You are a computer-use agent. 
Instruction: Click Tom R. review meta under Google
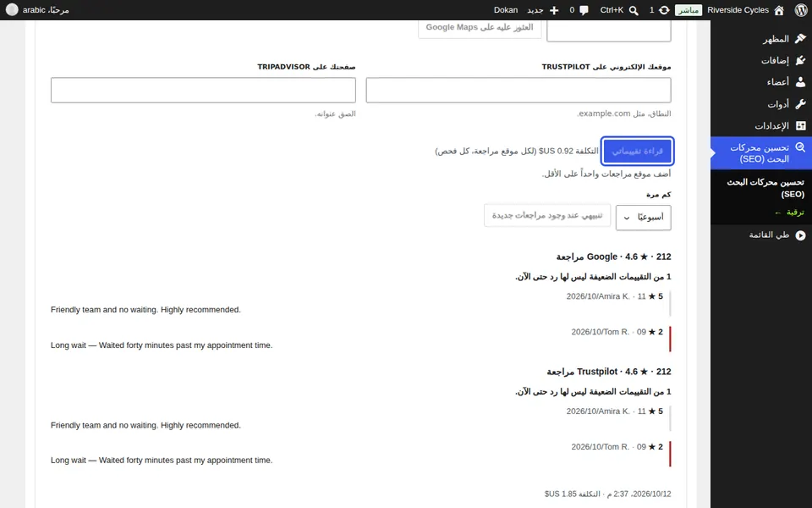[617, 332]
